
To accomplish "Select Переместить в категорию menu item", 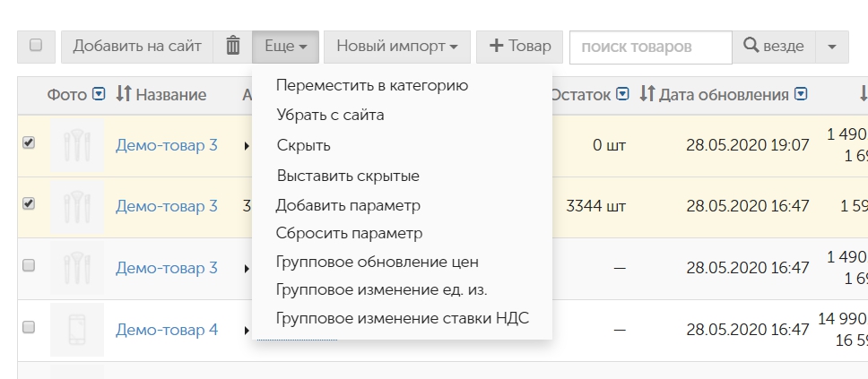I will (x=372, y=86).
